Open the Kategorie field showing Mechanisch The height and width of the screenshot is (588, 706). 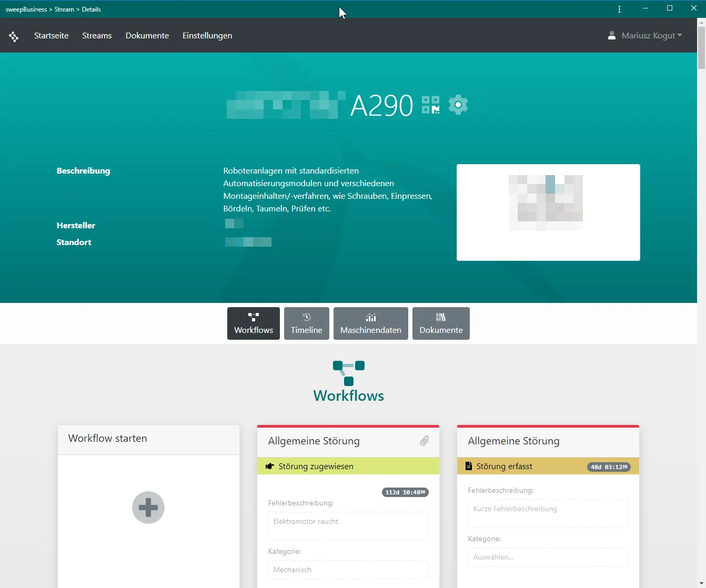pos(348,570)
